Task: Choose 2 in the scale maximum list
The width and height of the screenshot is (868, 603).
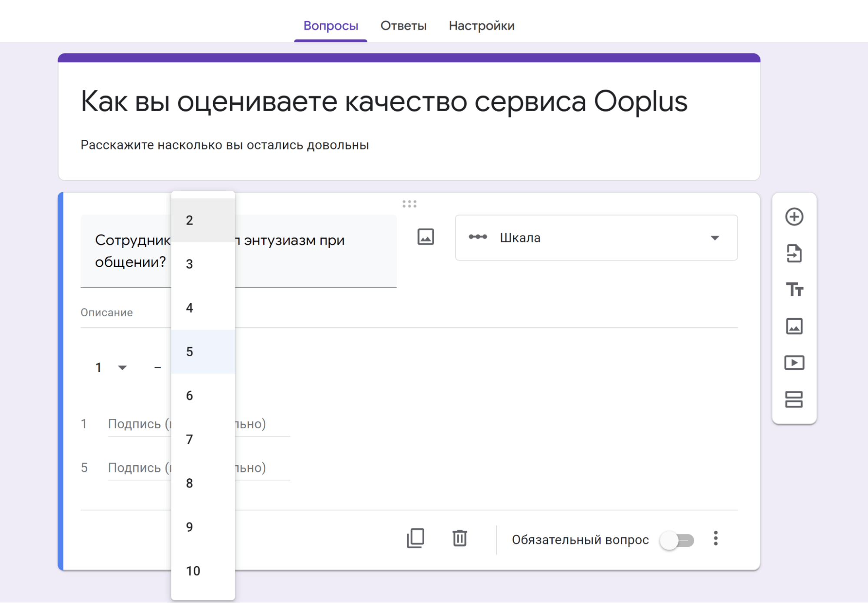Action: pos(203,220)
